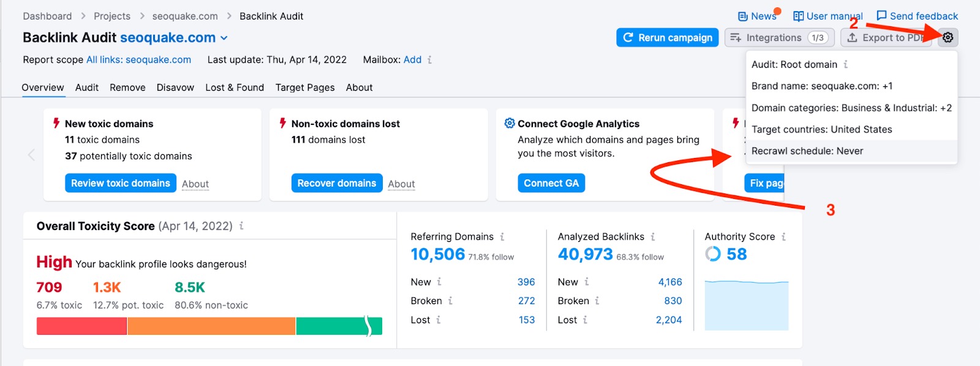
Task: Switch to the Remove tab
Action: pyautogui.click(x=127, y=88)
